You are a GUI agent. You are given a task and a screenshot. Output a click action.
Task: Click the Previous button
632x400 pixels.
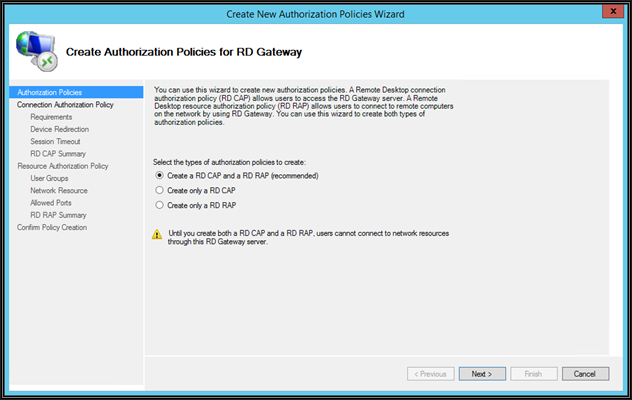click(430, 374)
